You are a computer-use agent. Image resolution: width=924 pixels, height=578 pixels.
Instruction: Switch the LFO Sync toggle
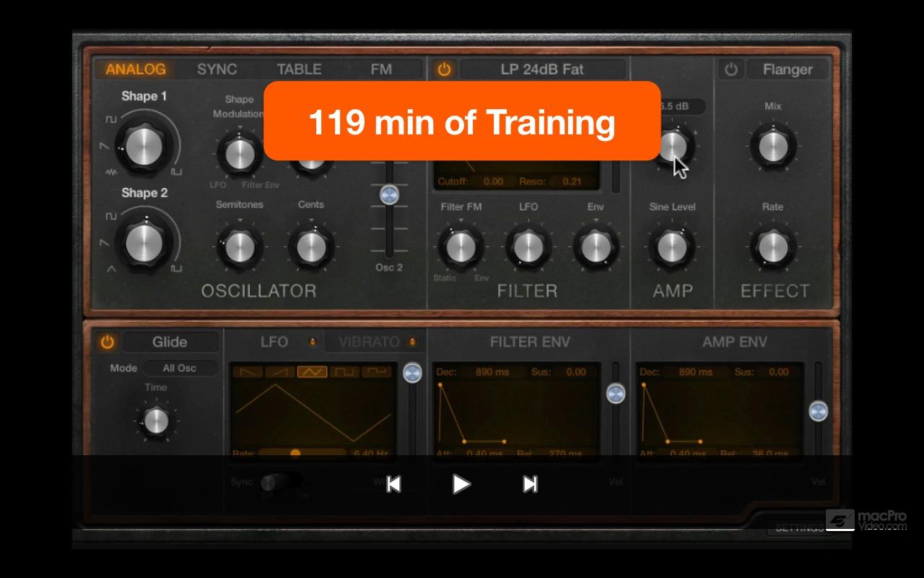281,482
